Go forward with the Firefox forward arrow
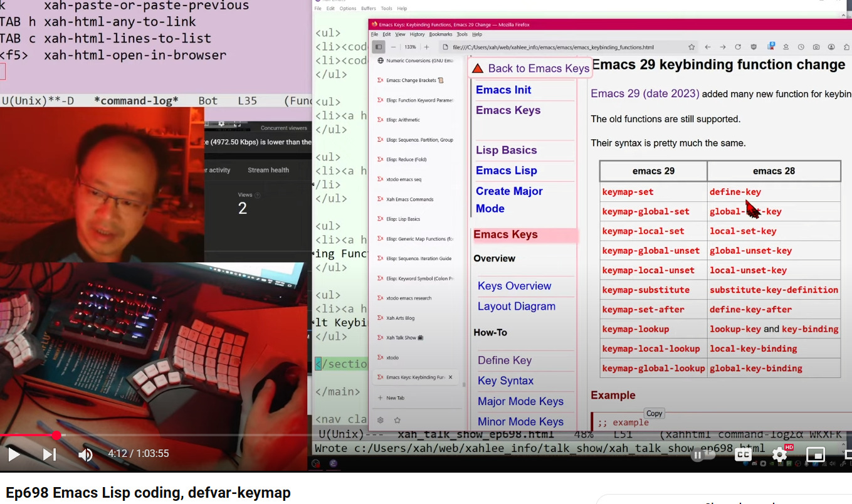The height and width of the screenshot is (504, 852). pyautogui.click(x=722, y=47)
